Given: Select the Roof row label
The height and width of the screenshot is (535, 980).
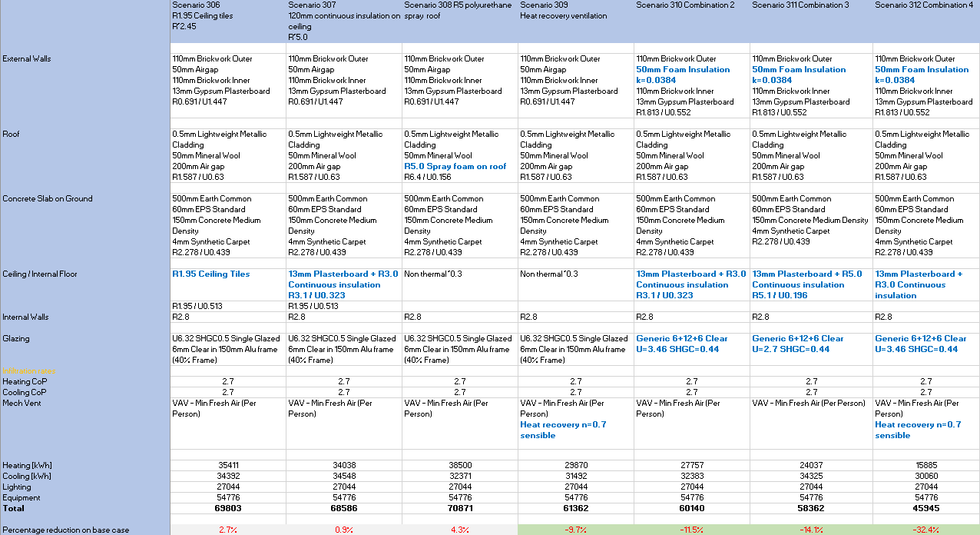Looking at the screenshot, I should pos(12,134).
